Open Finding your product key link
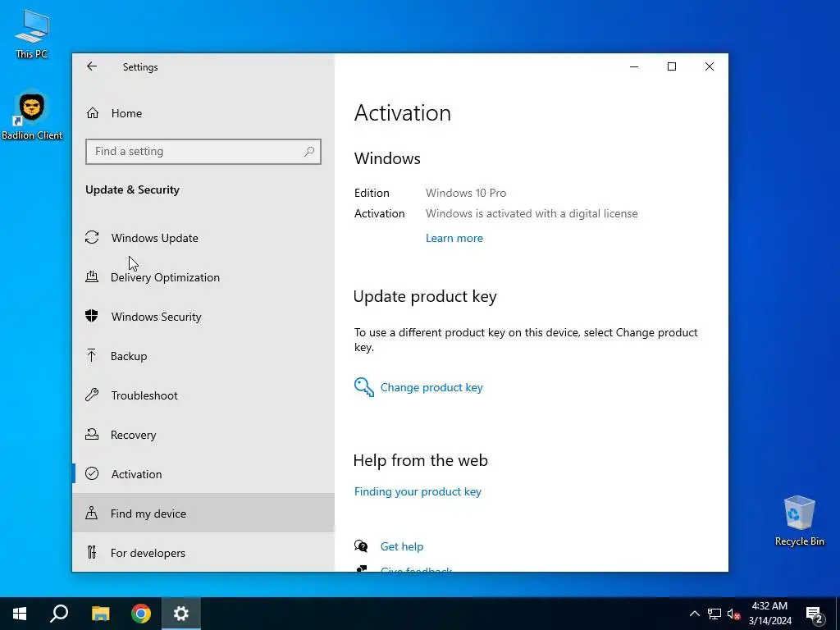The image size is (840, 630). click(418, 491)
